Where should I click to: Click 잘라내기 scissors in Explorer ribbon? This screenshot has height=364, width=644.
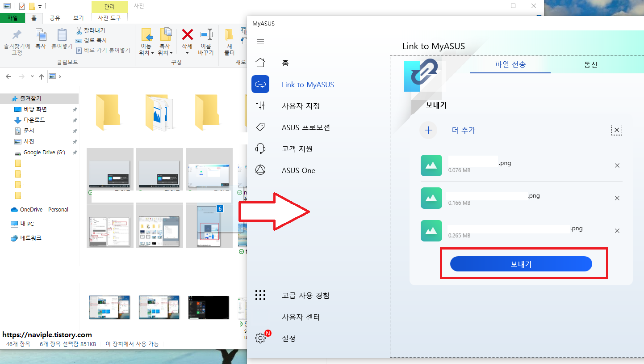point(91,31)
